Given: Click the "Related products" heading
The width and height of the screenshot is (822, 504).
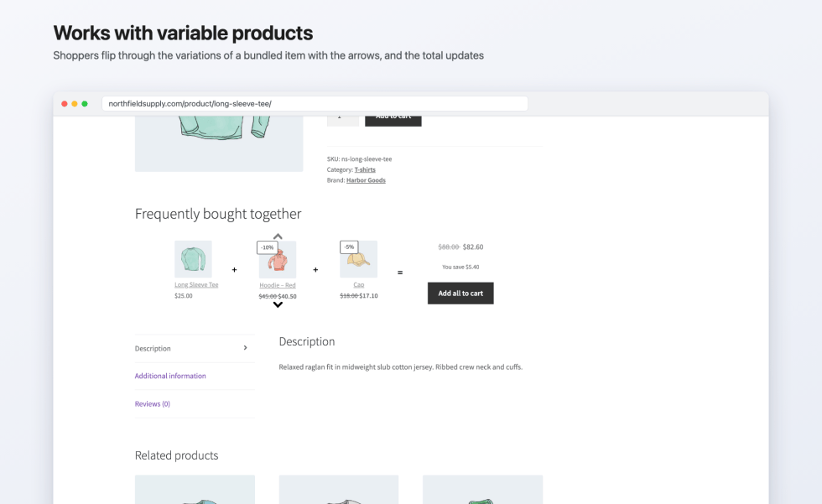Looking at the screenshot, I should pyautogui.click(x=176, y=455).
